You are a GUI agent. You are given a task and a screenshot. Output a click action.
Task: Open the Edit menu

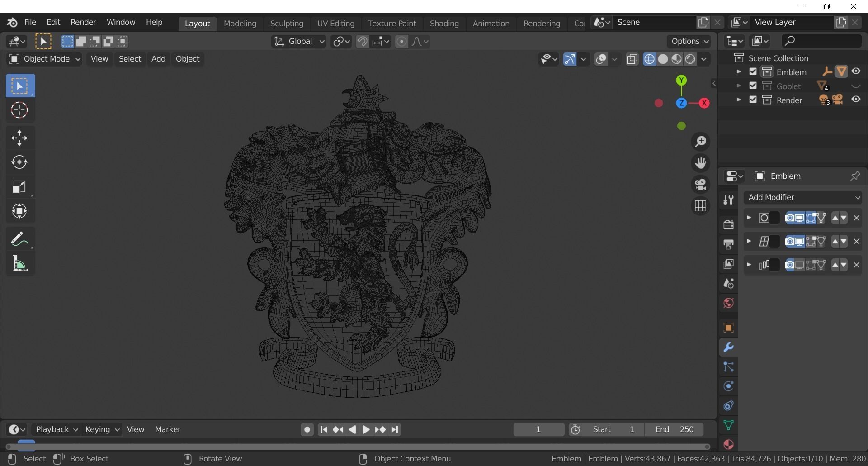(53, 22)
